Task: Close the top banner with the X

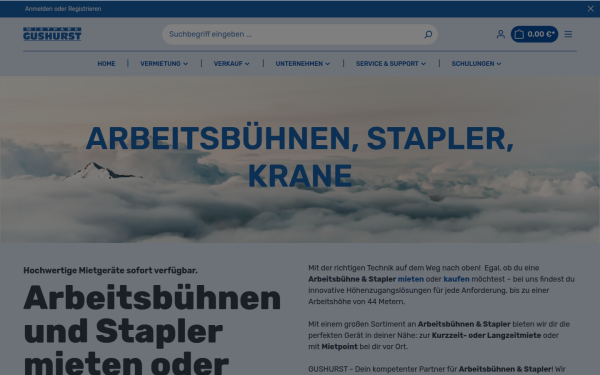Action: coord(590,9)
